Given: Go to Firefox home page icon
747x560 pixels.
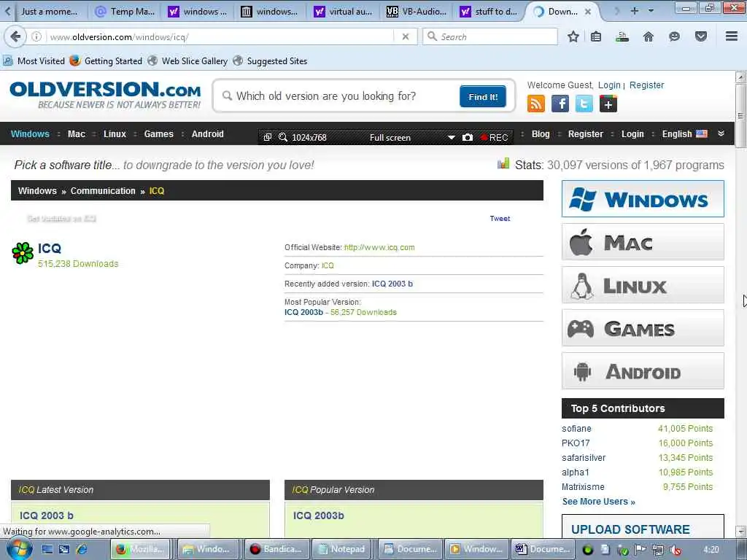Looking at the screenshot, I should tap(649, 36).
